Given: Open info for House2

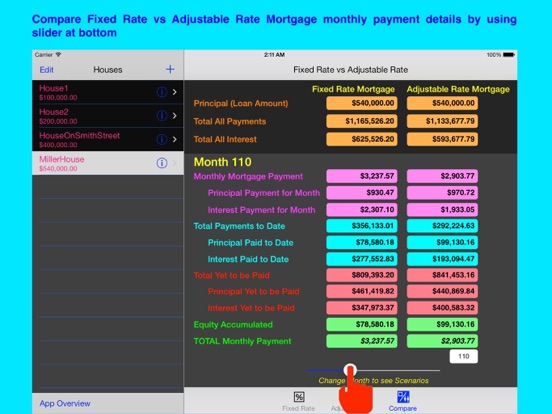Looking at the screenshot, I should coord(162,115).
